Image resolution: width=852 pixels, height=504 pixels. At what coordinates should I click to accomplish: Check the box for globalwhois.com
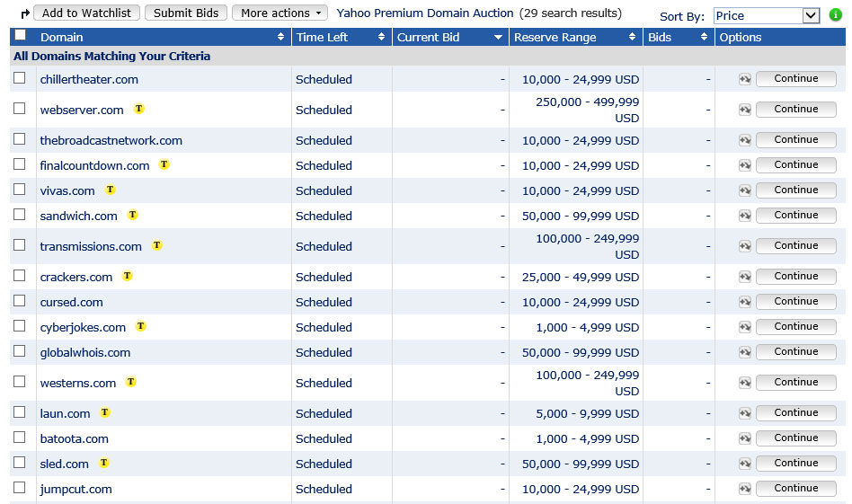(20, 351)
